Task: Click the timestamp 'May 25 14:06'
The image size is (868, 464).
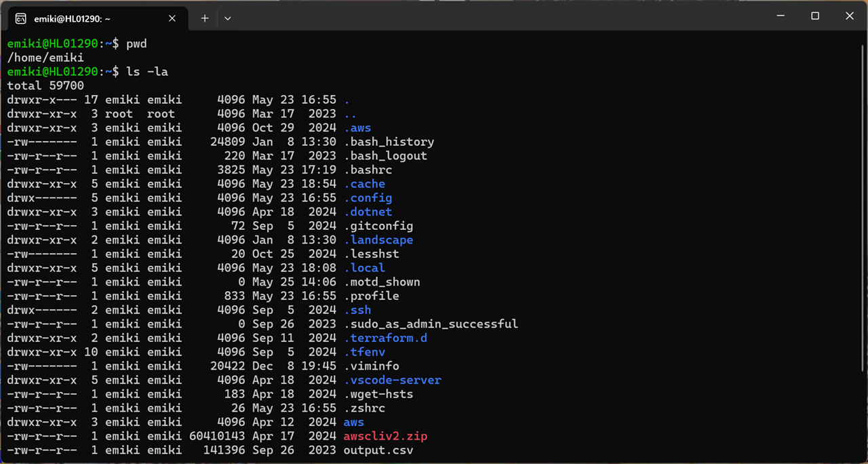Action: tap(294, 282)
